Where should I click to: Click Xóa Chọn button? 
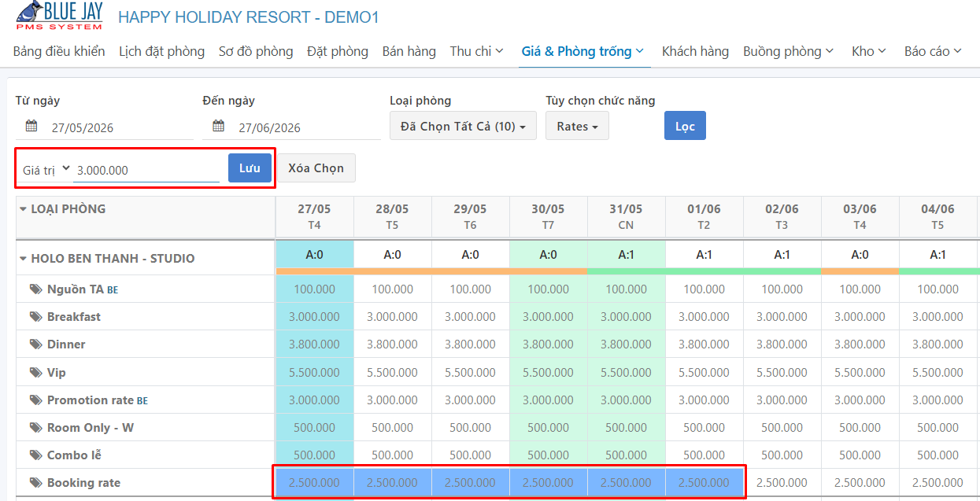316,168
